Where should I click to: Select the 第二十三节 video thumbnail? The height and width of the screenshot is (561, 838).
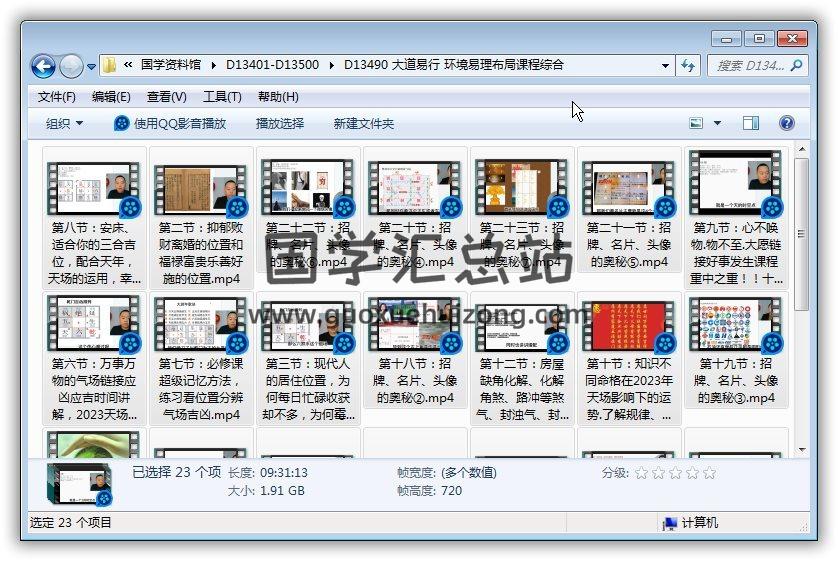coord(522,187)
